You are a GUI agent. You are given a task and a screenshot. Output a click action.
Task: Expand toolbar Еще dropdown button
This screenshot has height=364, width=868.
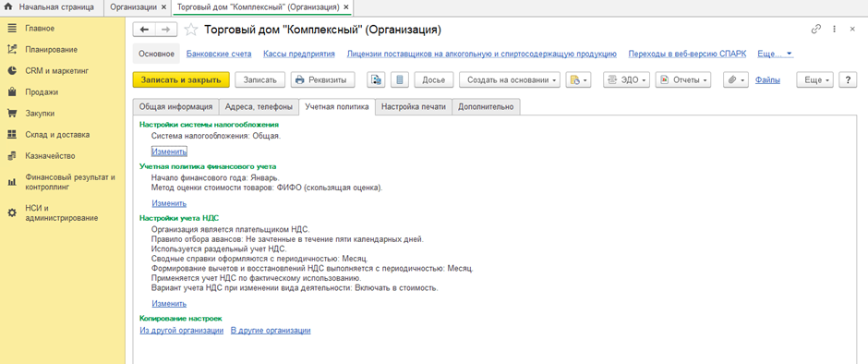click(814, 79)
